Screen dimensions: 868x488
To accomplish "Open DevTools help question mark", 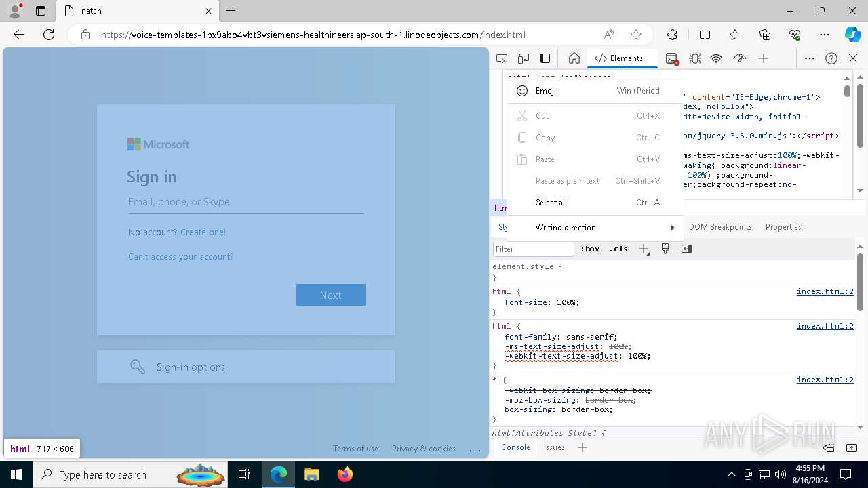I will (831, 58).
